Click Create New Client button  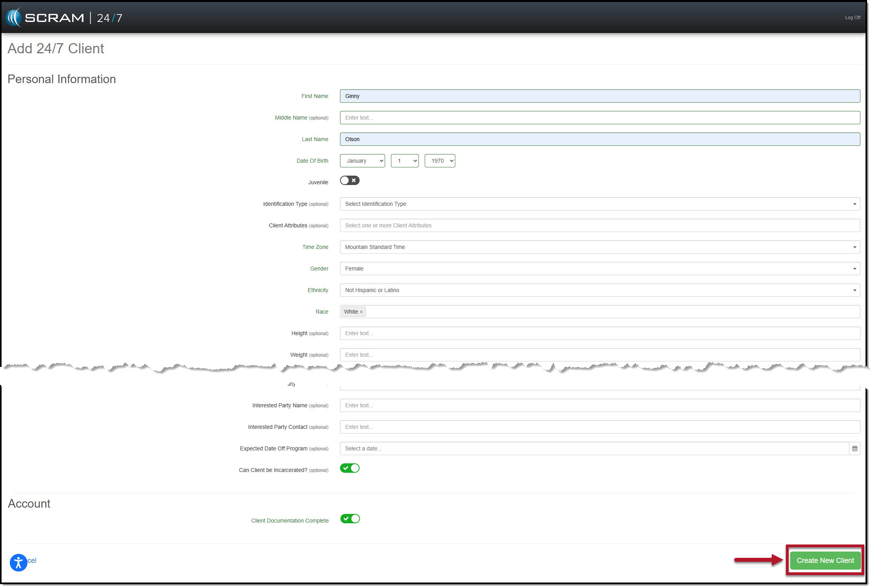pos(825,561)
